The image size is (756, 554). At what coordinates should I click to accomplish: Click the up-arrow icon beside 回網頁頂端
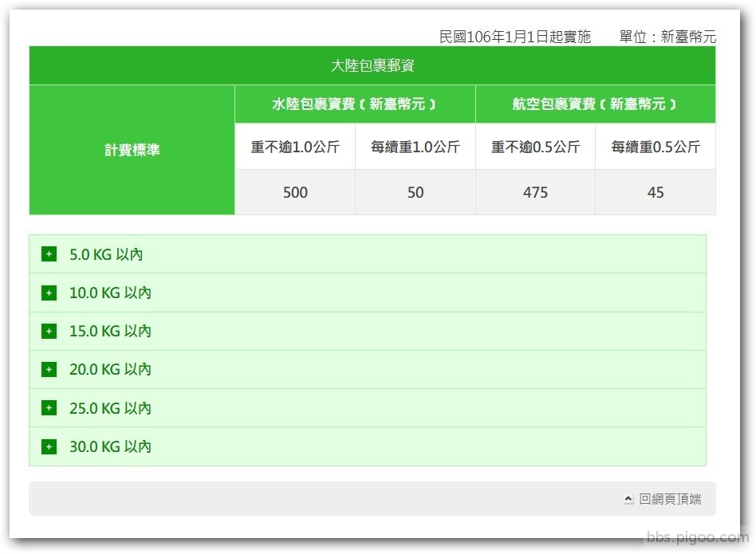coord(628,499)
